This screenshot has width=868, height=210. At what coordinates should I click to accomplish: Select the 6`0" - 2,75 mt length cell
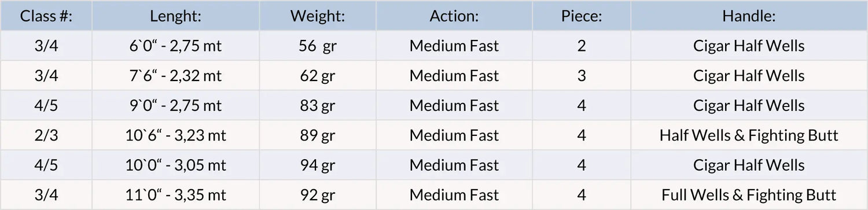pos(176,46)
